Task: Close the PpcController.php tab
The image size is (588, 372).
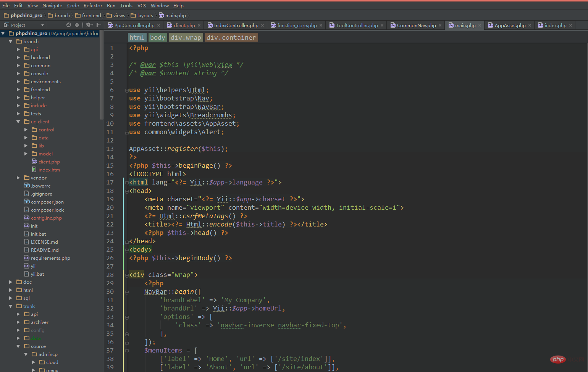Action: click(159, 26)
